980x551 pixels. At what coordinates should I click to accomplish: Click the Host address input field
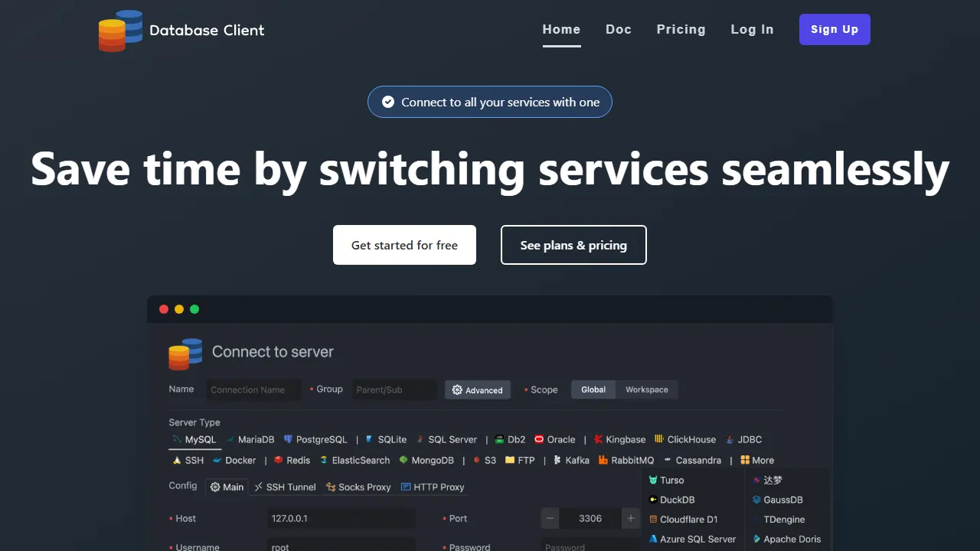[x=341, y=518]
